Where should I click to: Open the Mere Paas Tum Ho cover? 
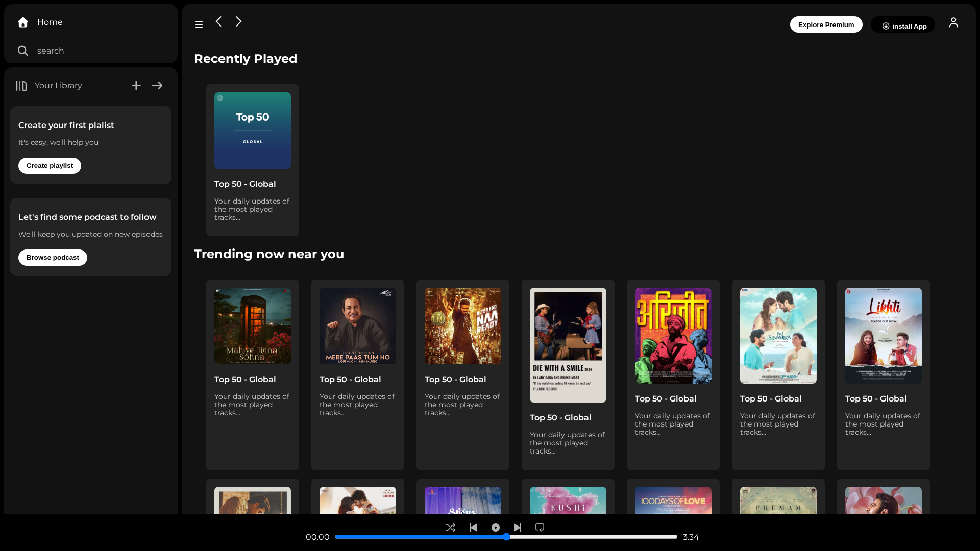358,326
